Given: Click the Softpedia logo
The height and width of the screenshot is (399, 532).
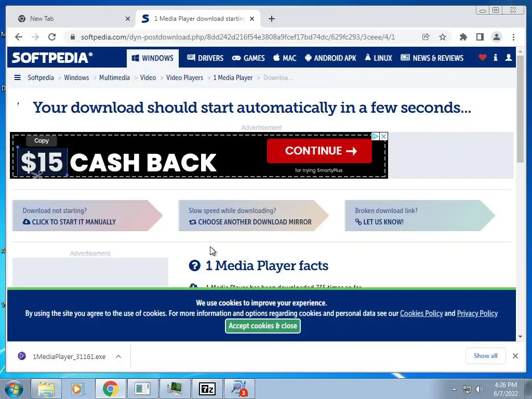Looking at the screenshot, I should click(x=52, y=58).
